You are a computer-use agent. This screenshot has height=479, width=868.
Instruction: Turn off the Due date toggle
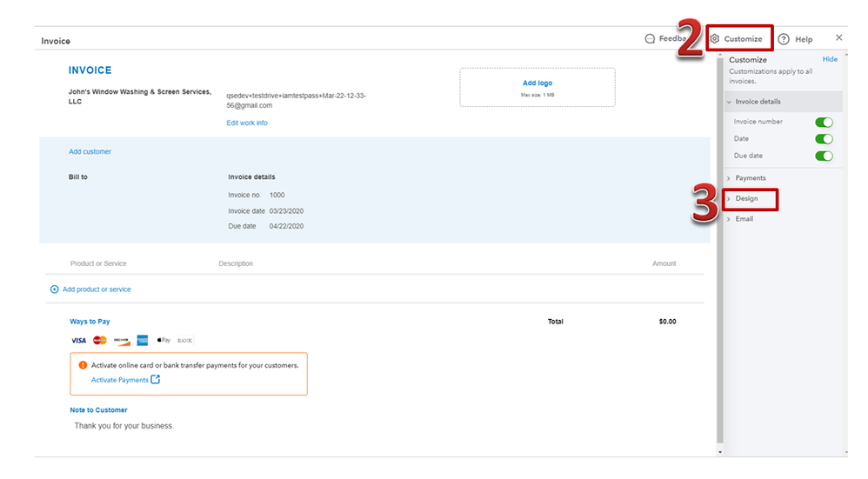[824, 156]
